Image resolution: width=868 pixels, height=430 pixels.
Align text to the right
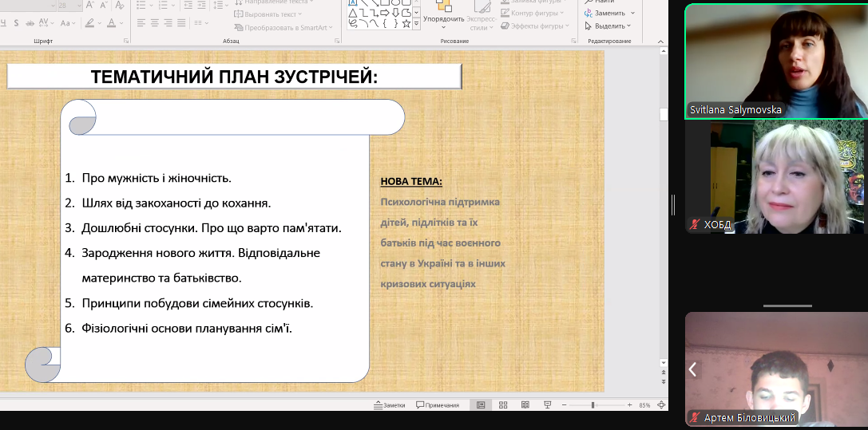pyautogui.click(x=168, y=23)
